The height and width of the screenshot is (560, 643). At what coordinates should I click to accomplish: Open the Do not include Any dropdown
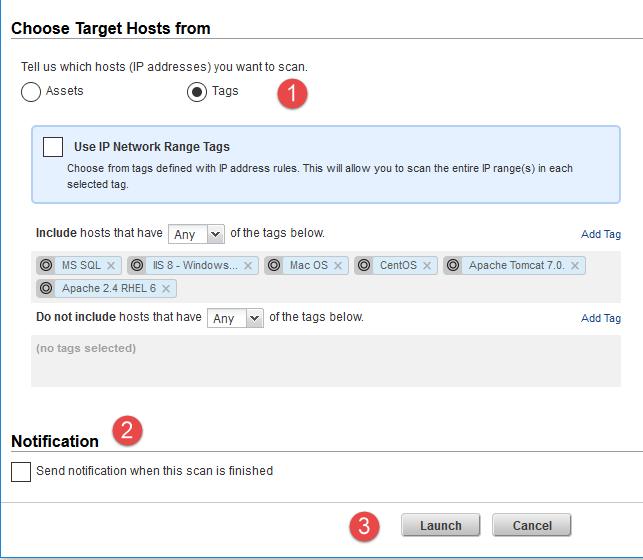coord(235,318)
